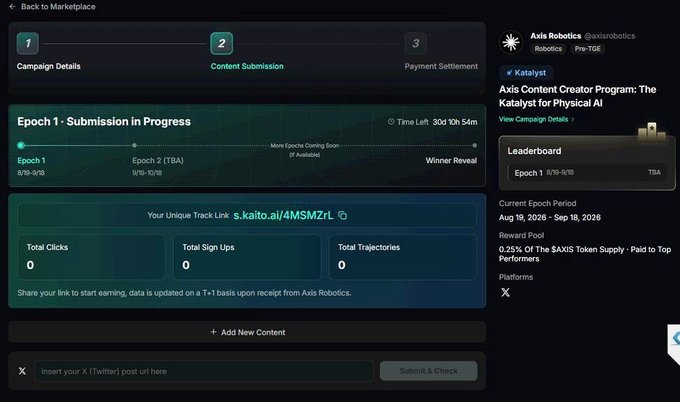Click the X platform icon under Platforms
This screenshot has height=402, width=680.
pos(505,292)
